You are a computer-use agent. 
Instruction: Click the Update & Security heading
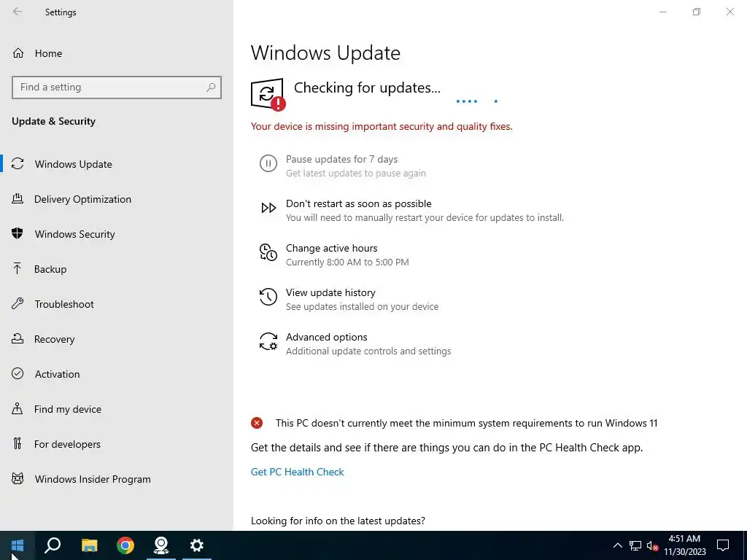pyautogui.click(x=53, y=121)
